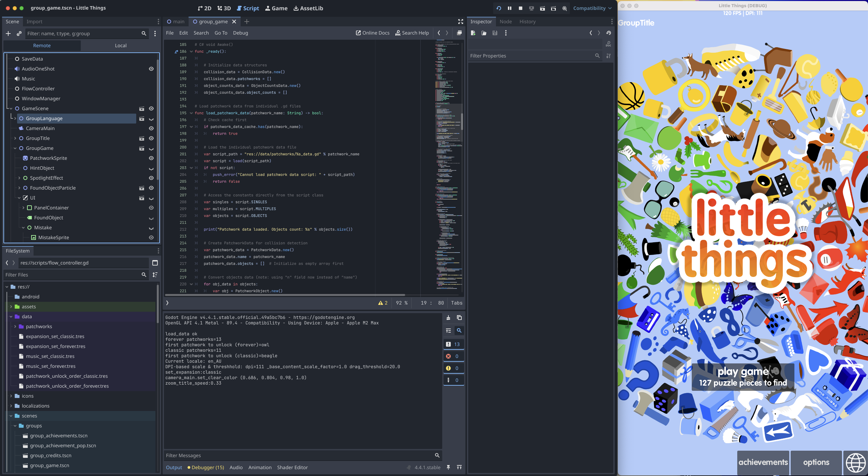868x476 pixels.
Task: Click the globe language icon in game
Action: 855,462
